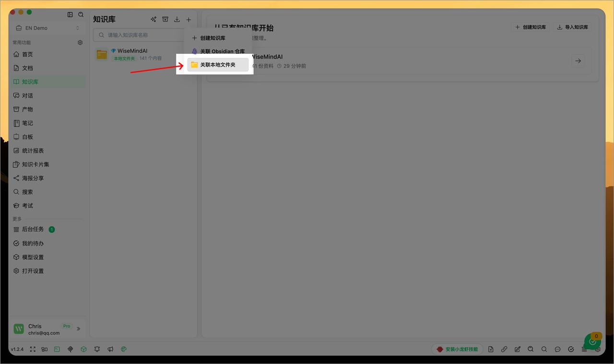Open 后台任务 background tasks
This screenshot has height=364, width=614.
point(48,229)
